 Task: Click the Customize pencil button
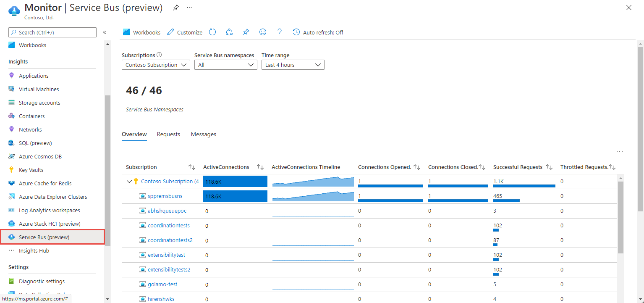[x=185, y=32]
